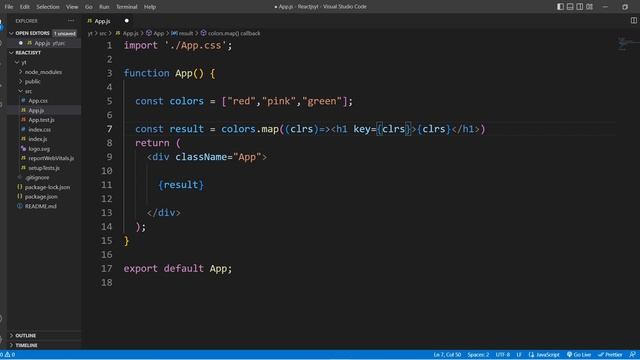Click the '1 unsaved' badge
Image resolution: width=640 pixels, height=360 pixels.
pyautogui.click(x=64, y=33)
